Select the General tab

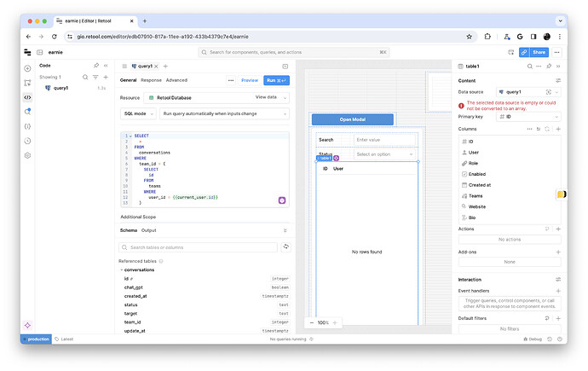click(x=128, y=80)
